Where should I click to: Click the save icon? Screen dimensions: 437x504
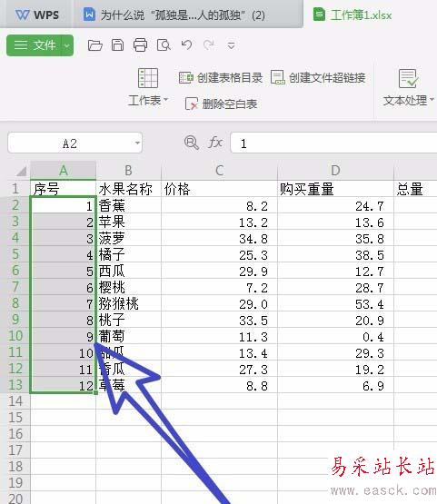117,45
